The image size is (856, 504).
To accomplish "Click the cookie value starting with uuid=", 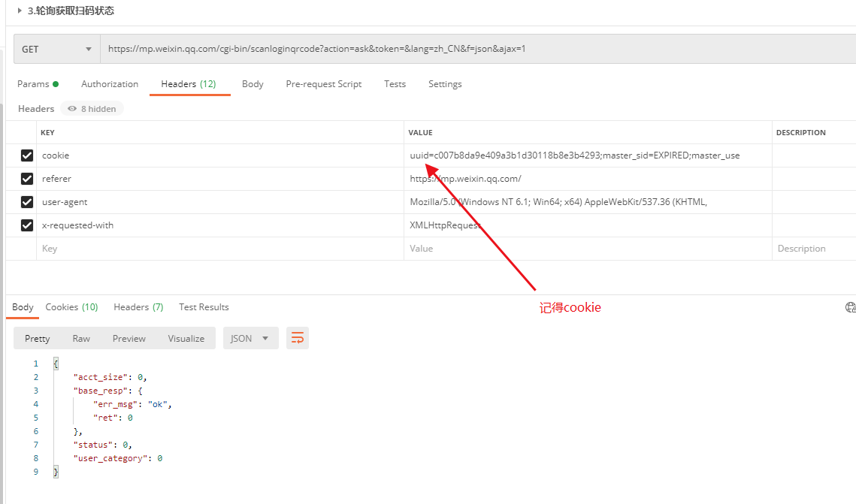I will coord(588,155).
